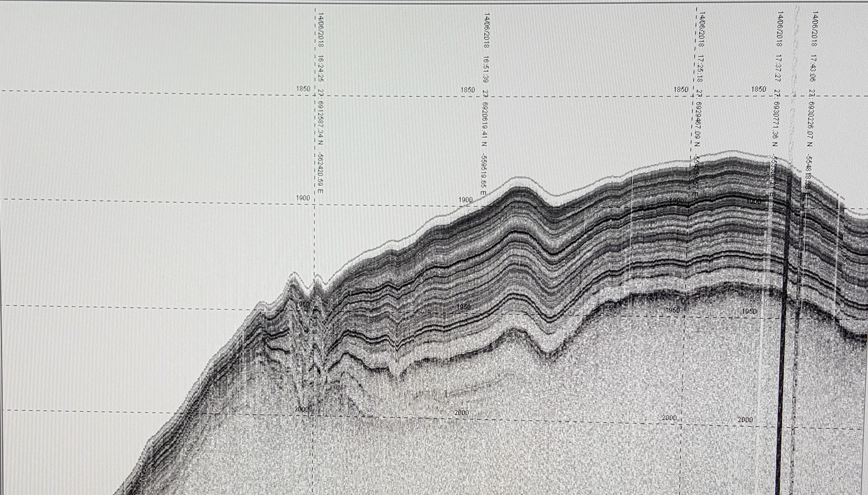The image size is (868, 495).
Task: Click the 1950 depth label near 16:51:39 marker
Action: (x=463, y=307)
